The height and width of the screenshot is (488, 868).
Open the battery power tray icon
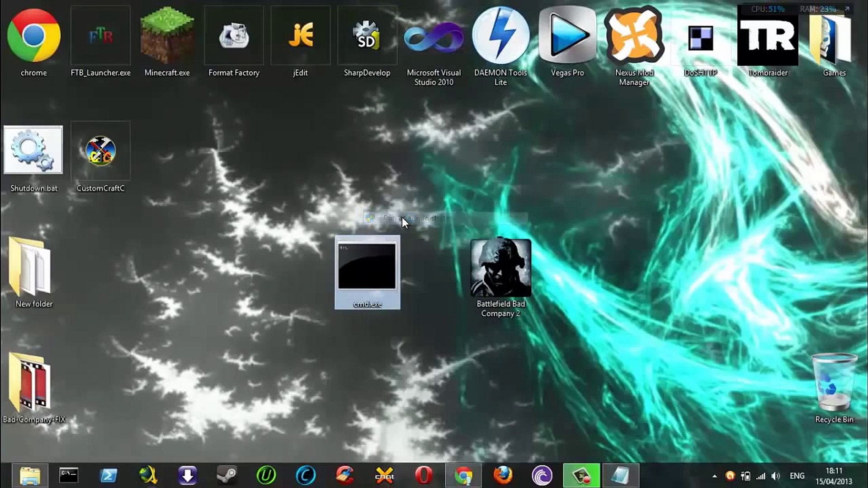pos(745,476)
